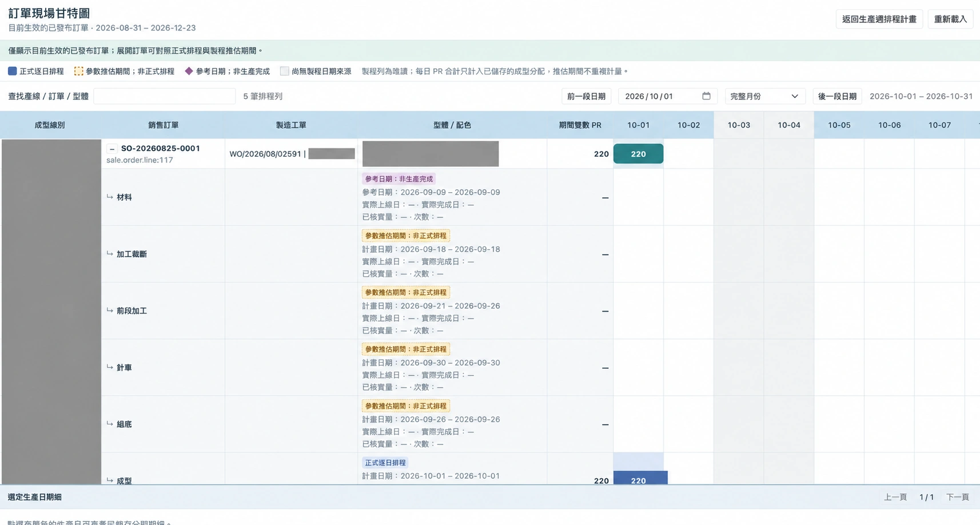980x525 pixels.
Task: Go to next period with 後一段日期
Action: [x=837, y=96]
